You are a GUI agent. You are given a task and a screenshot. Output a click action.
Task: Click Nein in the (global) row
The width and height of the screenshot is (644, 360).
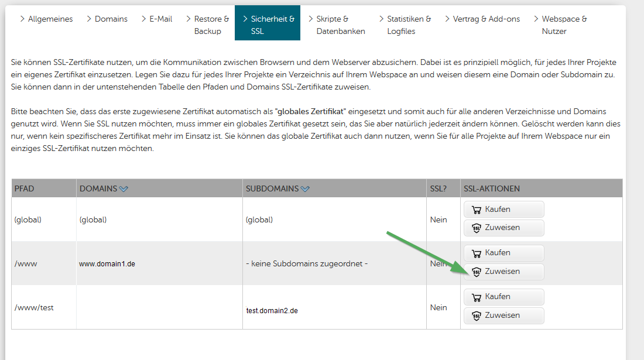[x=439, y=220]
